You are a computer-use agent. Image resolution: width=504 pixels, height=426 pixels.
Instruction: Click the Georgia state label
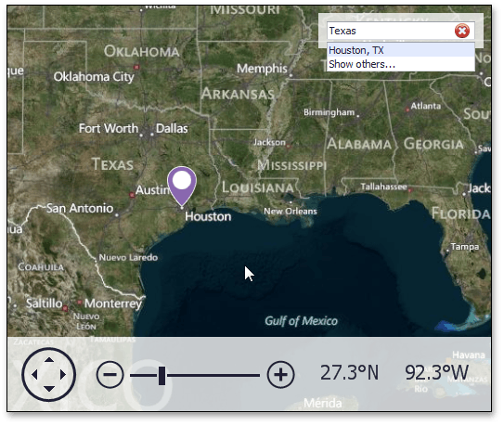tap(433, 144)
